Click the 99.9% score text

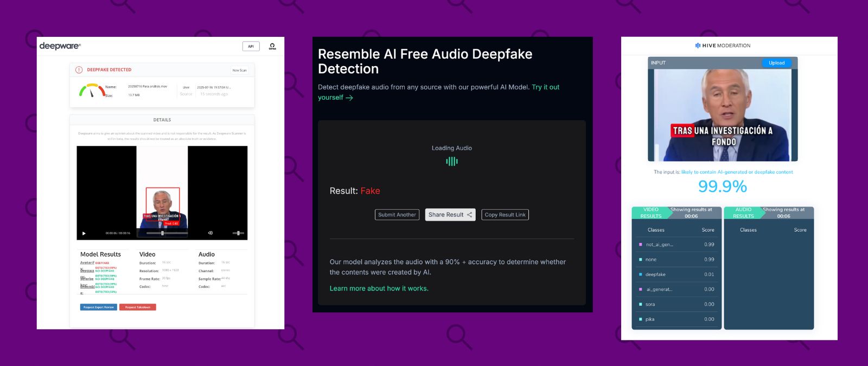click(723, 187)
